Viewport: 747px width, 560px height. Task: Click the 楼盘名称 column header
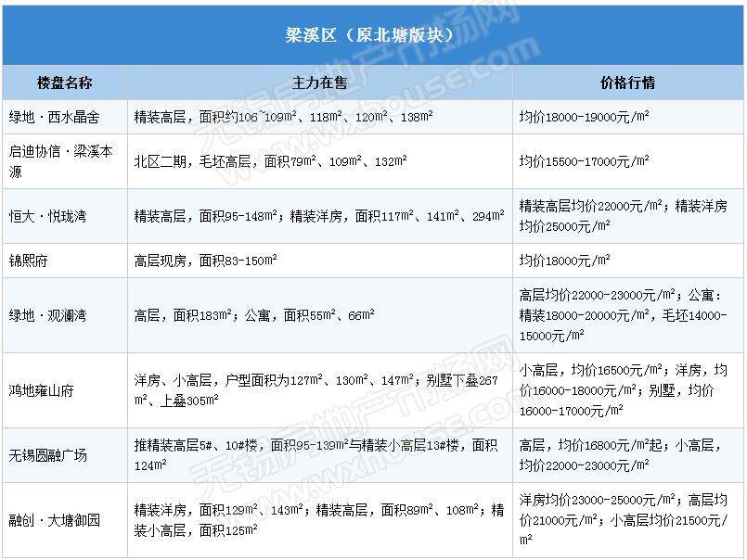point(65,83)
